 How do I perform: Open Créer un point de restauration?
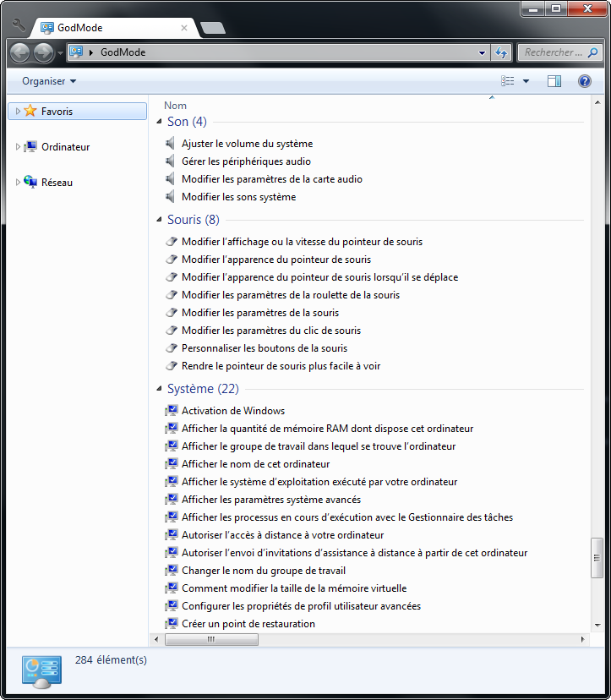click(x=248, y=624)
